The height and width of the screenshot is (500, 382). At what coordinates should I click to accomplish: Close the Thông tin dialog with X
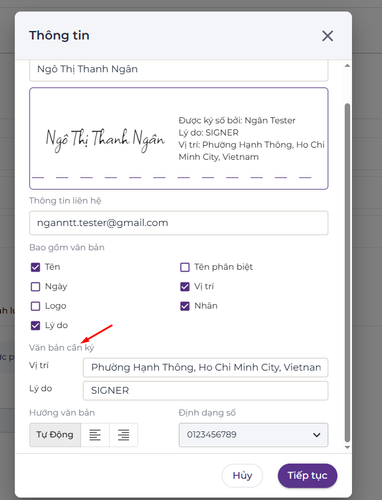[327, 36]
